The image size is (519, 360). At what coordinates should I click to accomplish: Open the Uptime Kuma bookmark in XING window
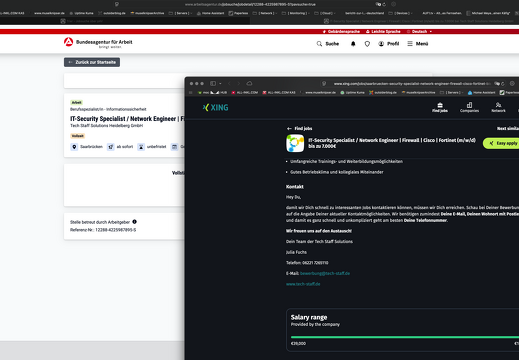click(352, 93)
